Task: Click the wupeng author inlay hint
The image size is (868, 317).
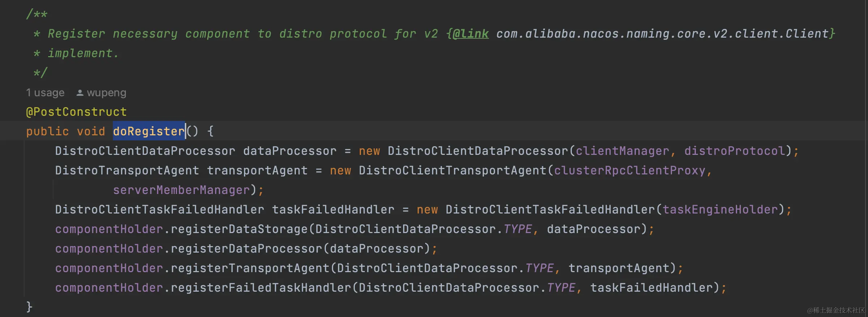Action: [107, 93]
